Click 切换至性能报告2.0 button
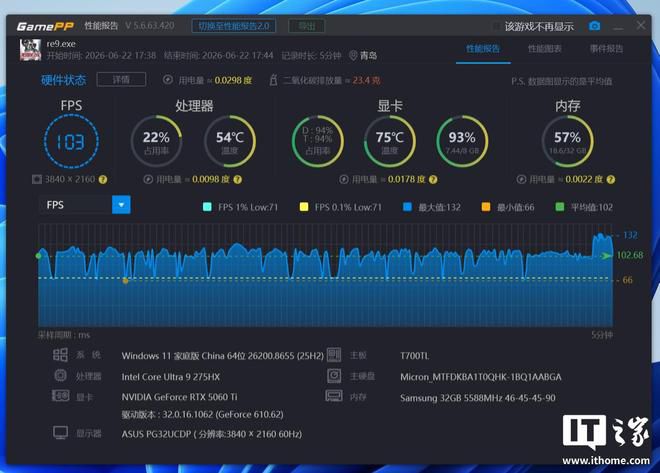The height and width of the screenshot is (473, 660). tap(234, 26)
